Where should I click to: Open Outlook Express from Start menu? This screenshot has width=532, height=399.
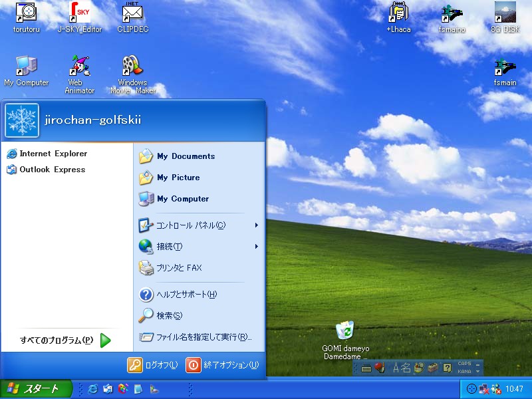tap(46, 170)
